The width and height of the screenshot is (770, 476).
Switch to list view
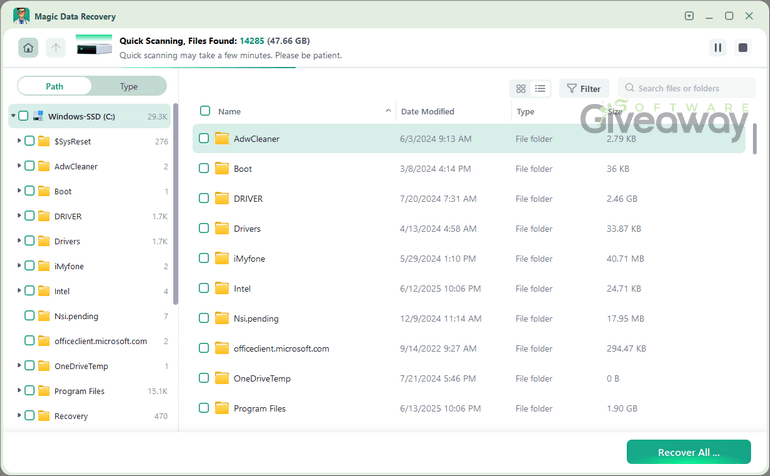click(540, 88)
